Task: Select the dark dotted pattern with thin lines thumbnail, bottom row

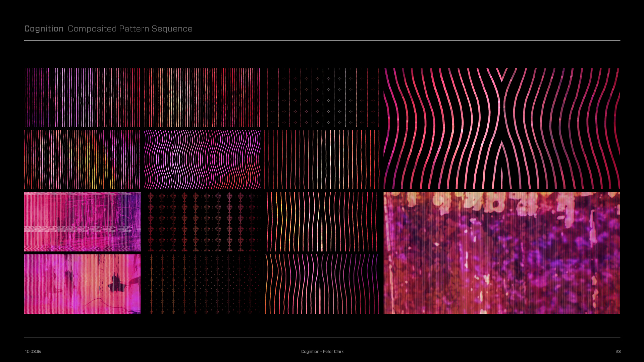Action: click(202, 284)
